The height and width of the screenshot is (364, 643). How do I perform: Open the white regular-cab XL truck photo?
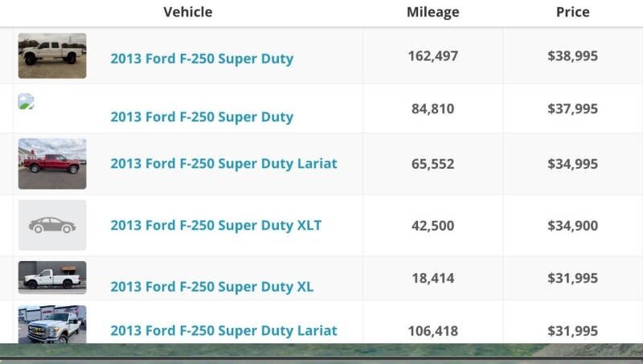click(x=52, y=277)
